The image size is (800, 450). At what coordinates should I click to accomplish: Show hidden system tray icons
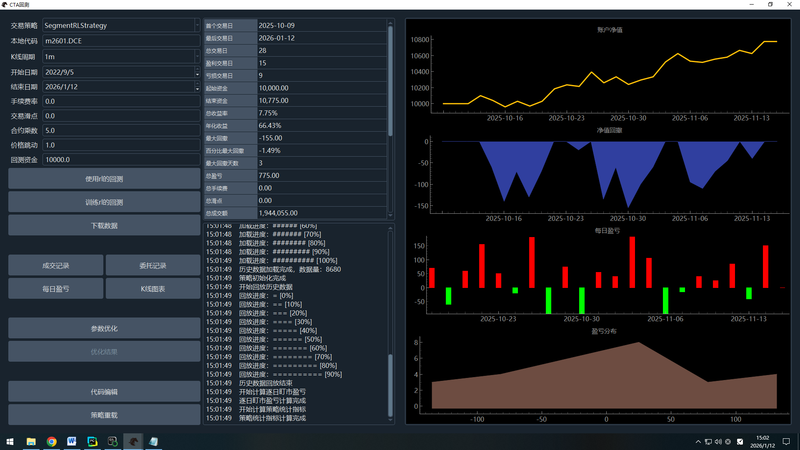(698, 441)
